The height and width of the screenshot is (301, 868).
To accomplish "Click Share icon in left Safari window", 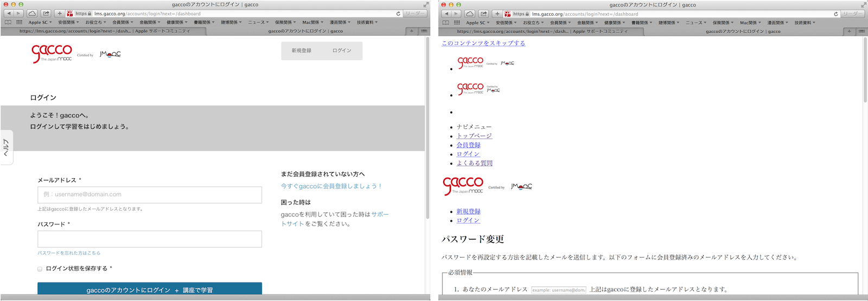I will [46, 14].
